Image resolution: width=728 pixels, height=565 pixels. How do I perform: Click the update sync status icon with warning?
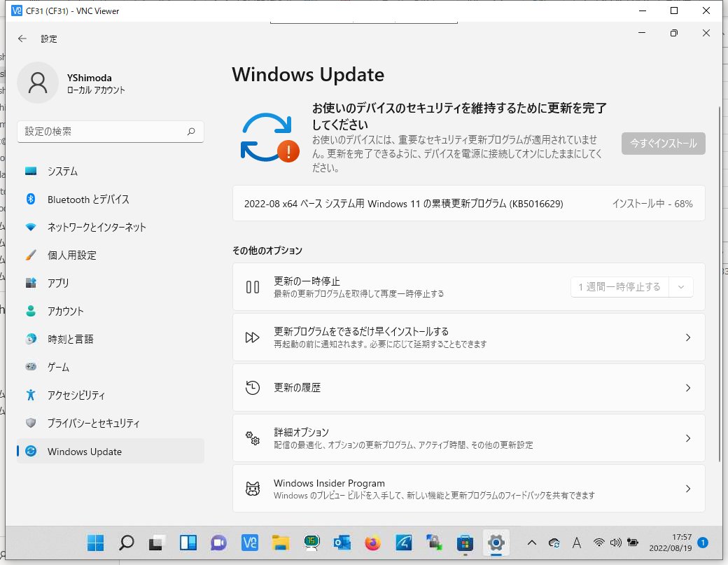[x=269, y=137]
